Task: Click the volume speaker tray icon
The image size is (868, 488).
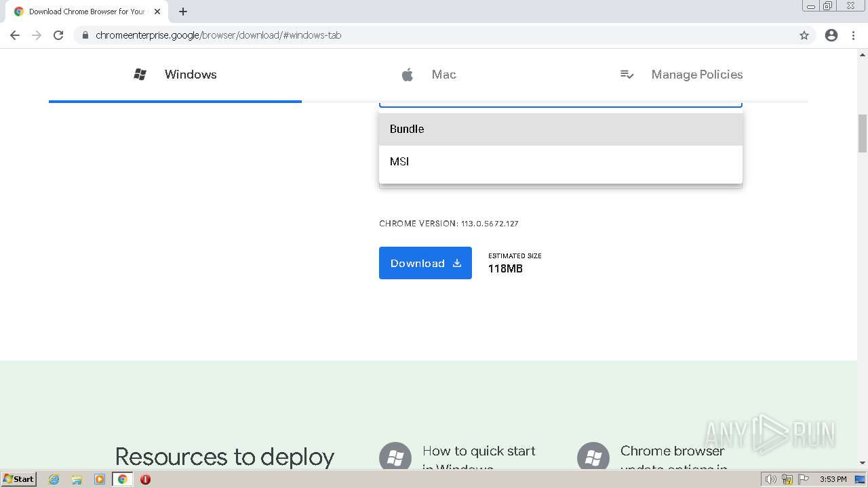Action: click(x=770, y=479)
